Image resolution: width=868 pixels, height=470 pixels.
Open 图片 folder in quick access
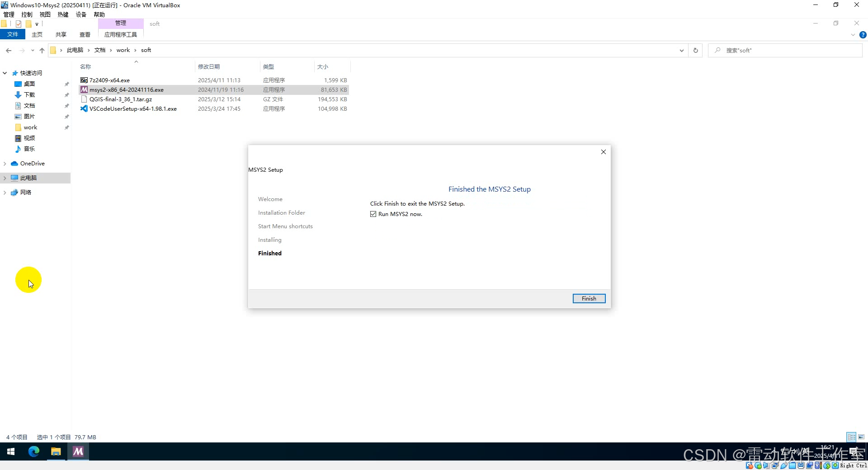[x=29, y=117]
